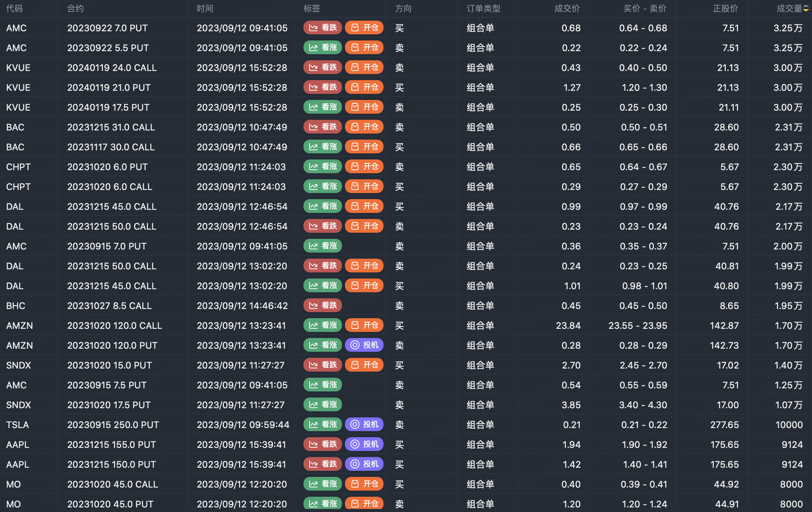Screen dimensions: 812x512
Task: Click the 开仓 tag on AMC 5.5 PUT row
Action: (364, 47)
